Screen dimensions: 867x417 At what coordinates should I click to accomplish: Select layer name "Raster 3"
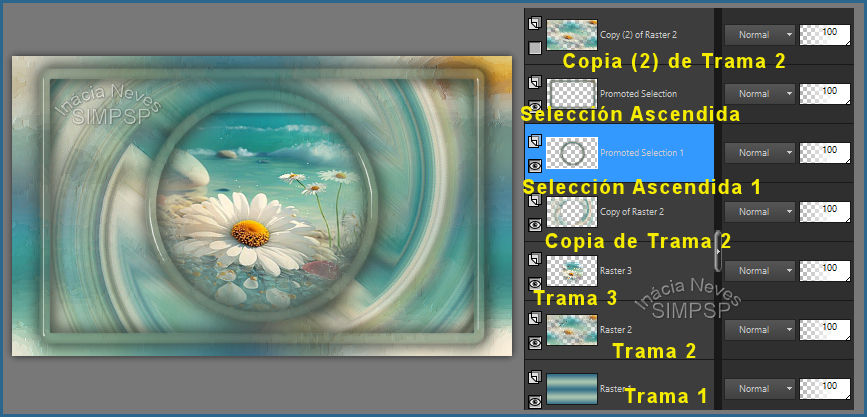click(x=615, y=271)
